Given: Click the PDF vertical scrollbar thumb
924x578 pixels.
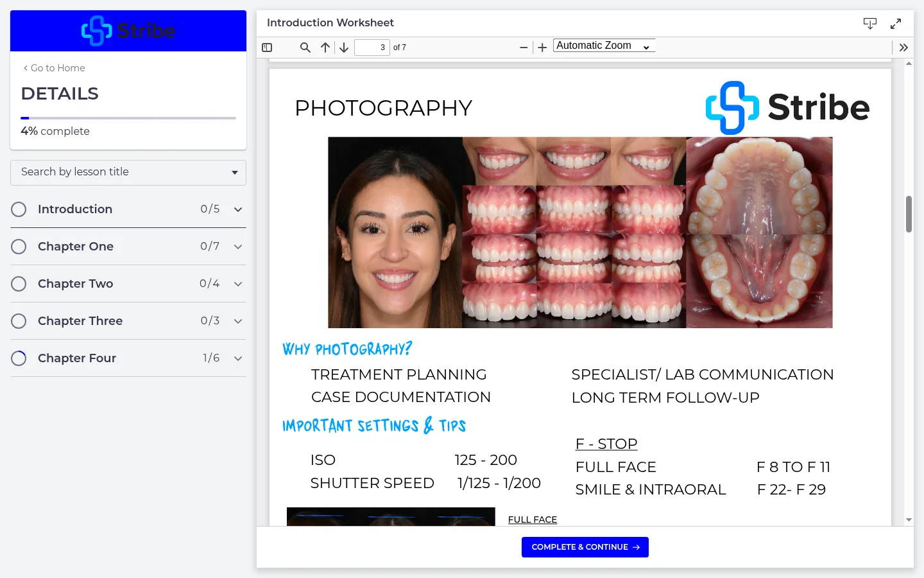Looking at the screenshot, I should click(x=909, y=215).
